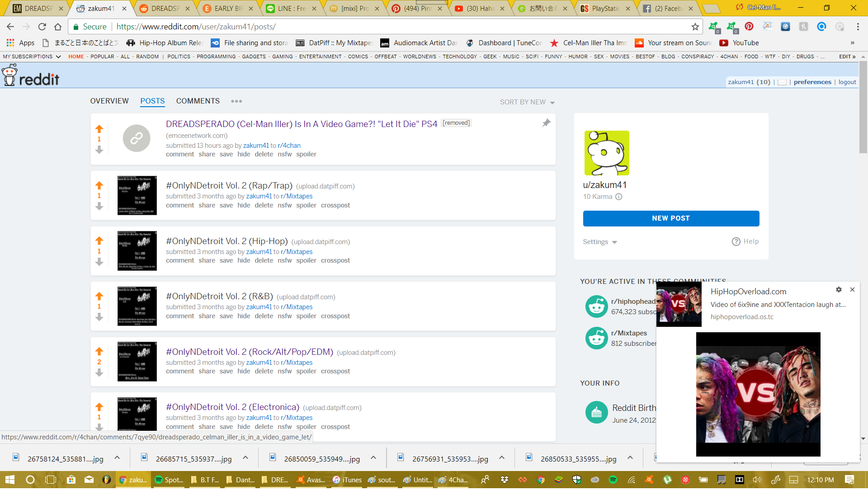
Task: Open the DREADSPERADO post title link
Action: [x=302, y=124]
